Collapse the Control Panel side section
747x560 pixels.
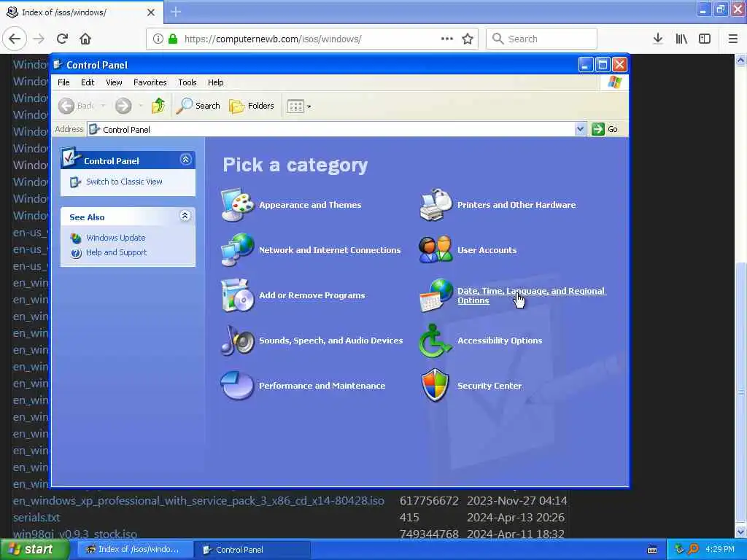186,160
